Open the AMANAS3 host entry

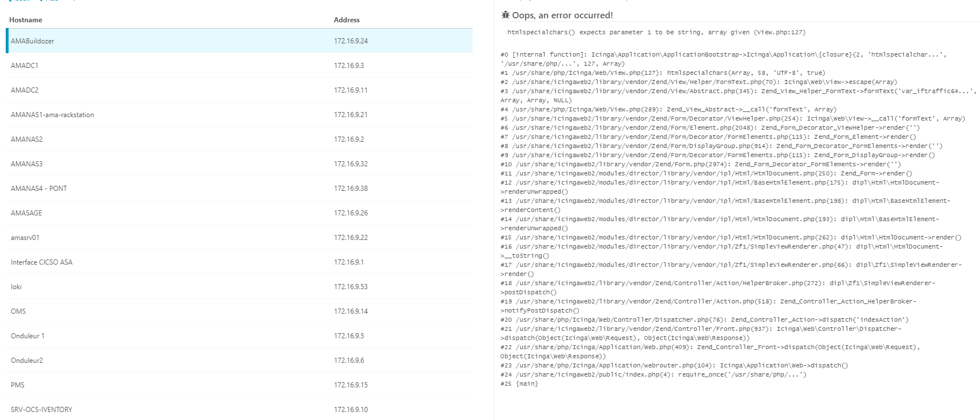point(239,164)
